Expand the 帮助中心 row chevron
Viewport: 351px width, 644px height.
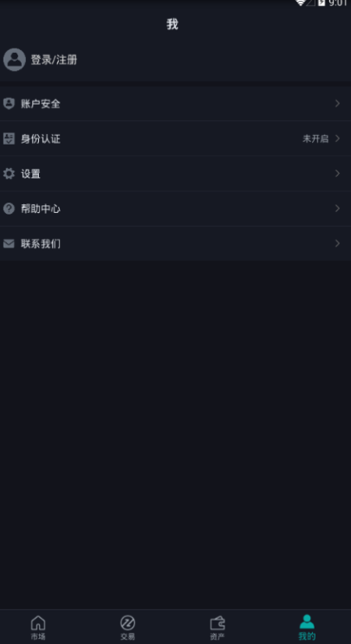click(x=337, y=209)
